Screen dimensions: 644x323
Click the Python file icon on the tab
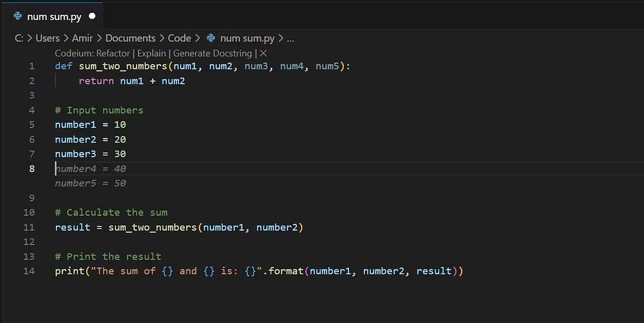(17, 16)
